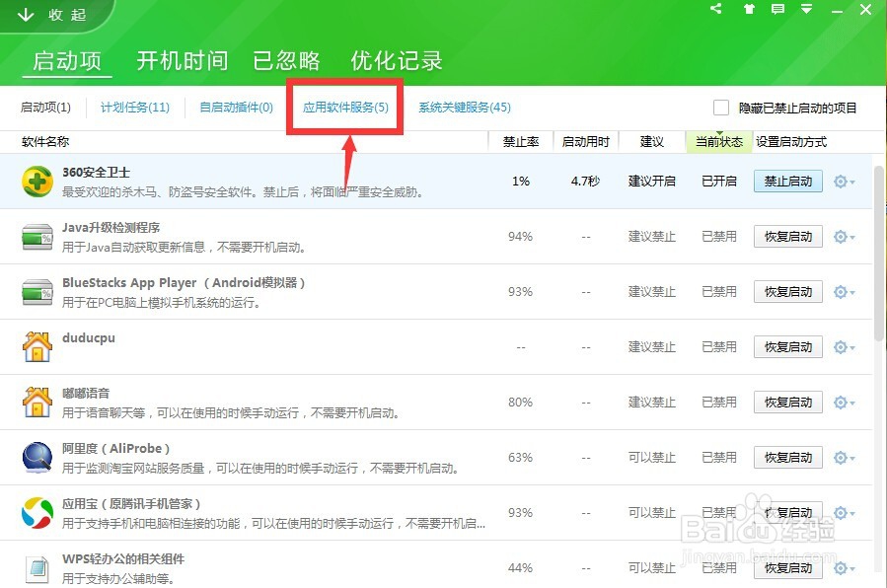Viewport: 887px width, 588px height.
Task: Select 启动项(1) sub-tab
Action: (45, 108)
